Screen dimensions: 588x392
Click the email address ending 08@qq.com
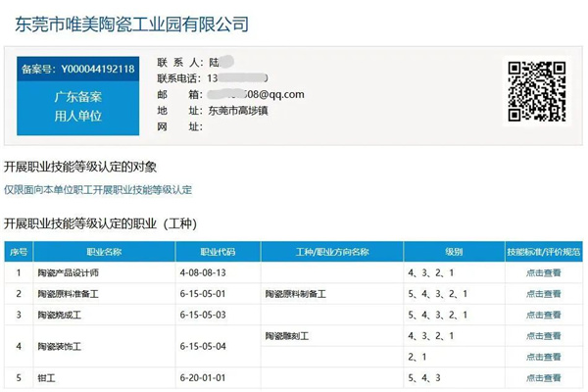(256, 94)
